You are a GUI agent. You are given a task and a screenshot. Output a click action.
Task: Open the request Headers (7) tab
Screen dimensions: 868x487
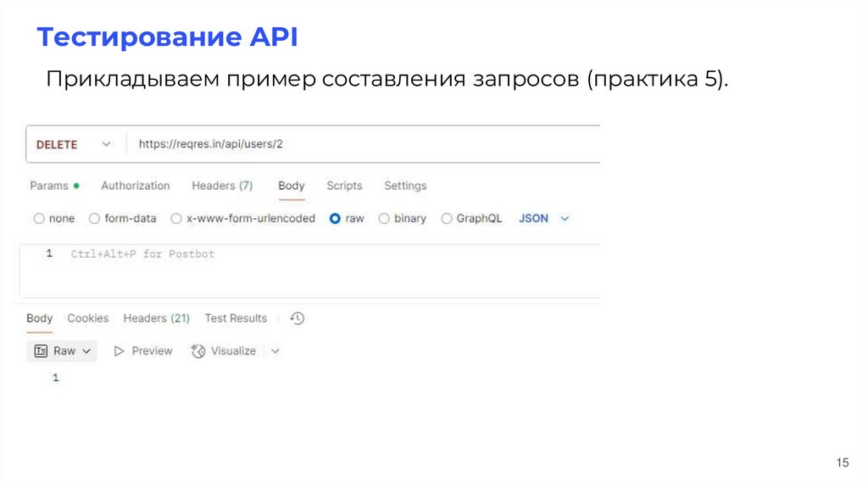[x=222, y=186]
